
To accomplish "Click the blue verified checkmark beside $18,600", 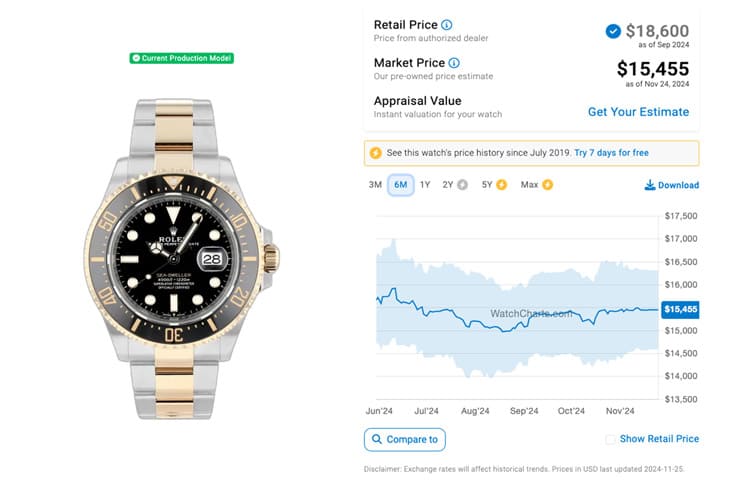I will click(x=613, y=31).
